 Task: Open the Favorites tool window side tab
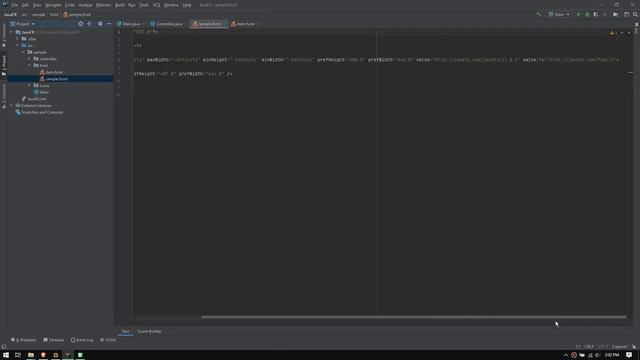click(4, 36)
